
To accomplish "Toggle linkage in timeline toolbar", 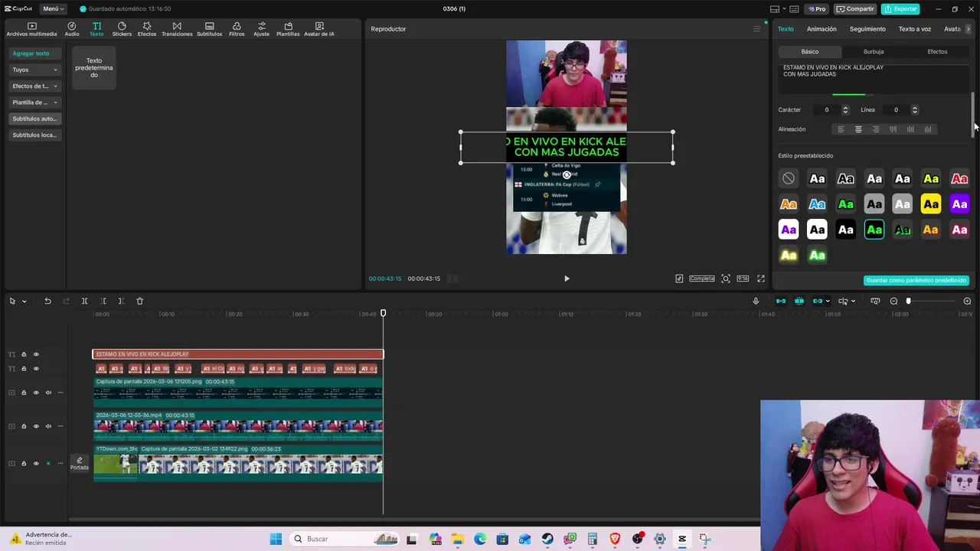I will (818, 301).
